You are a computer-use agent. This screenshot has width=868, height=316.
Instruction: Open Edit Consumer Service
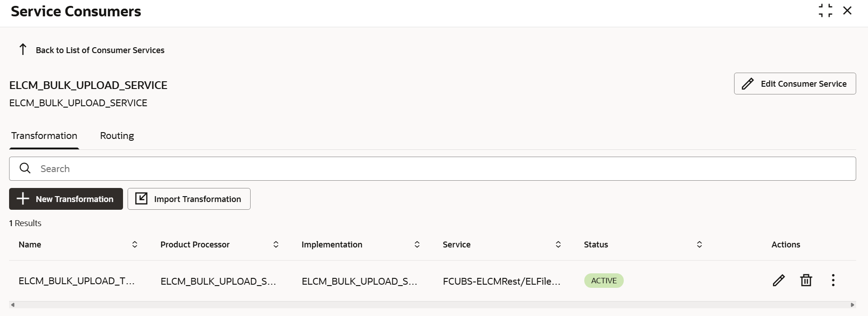795,84
